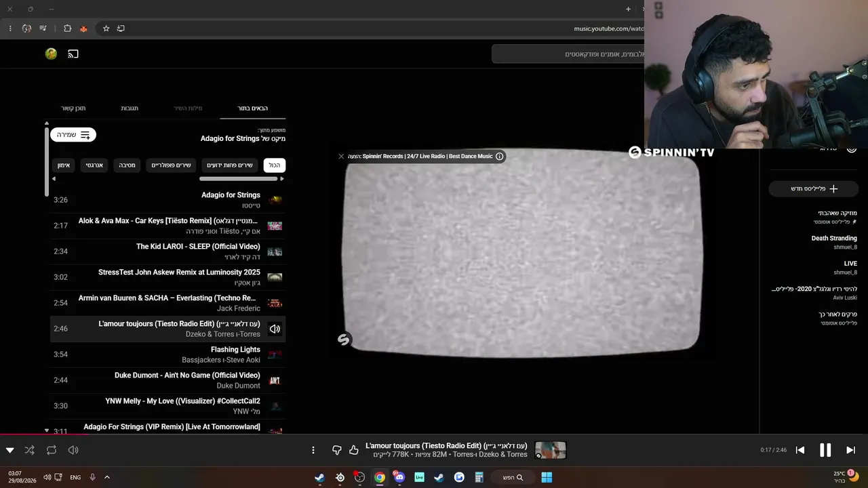Play Adagio for Strings by טייסטו
The height and width of the screenshot is (488, 868).
coord(167,200)
